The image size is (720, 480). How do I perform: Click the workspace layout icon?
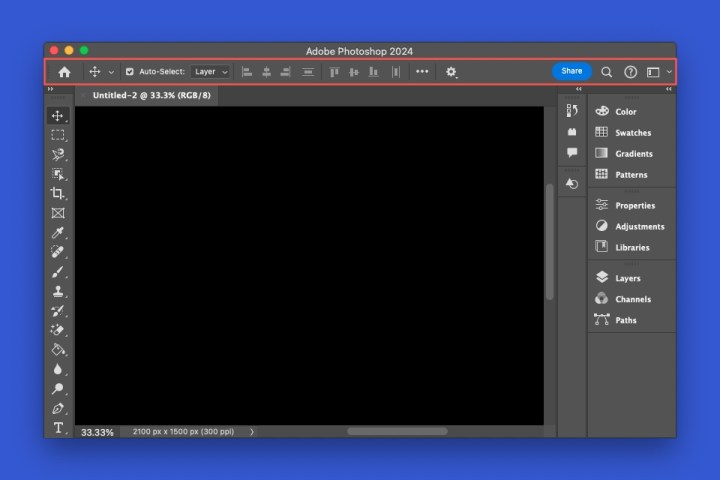(x=653, y=72)
